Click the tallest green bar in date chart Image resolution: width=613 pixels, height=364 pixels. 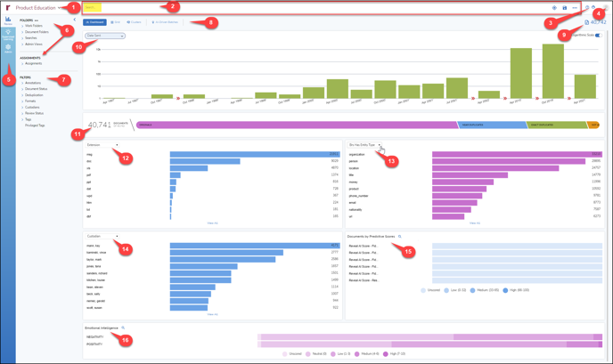click(x=552, y=71)
